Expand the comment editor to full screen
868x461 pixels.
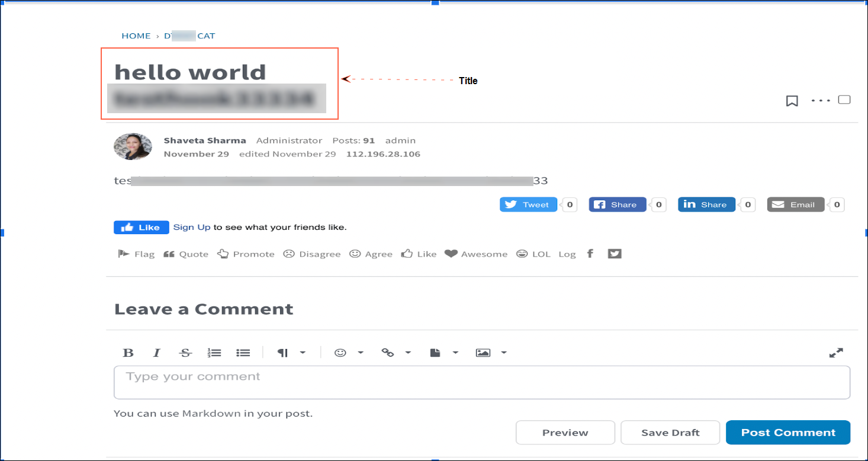(835, 353)
